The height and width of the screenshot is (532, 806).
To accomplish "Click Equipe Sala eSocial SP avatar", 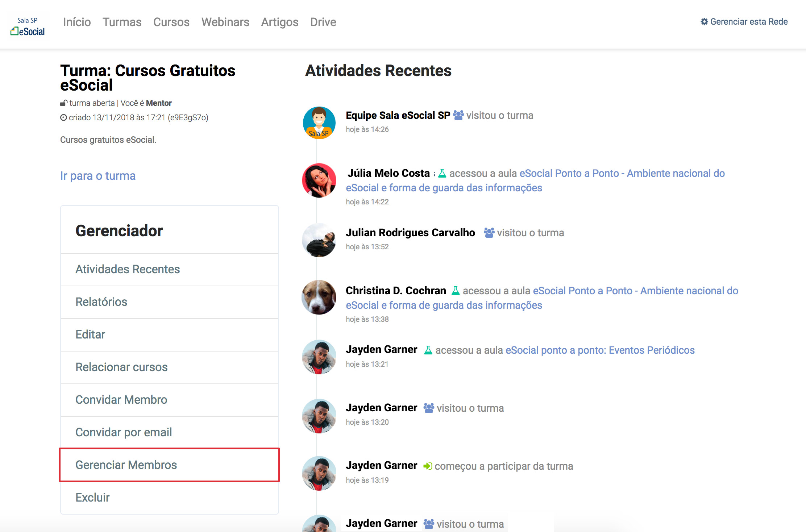I will pyautogui.click(x=319, y=123).
